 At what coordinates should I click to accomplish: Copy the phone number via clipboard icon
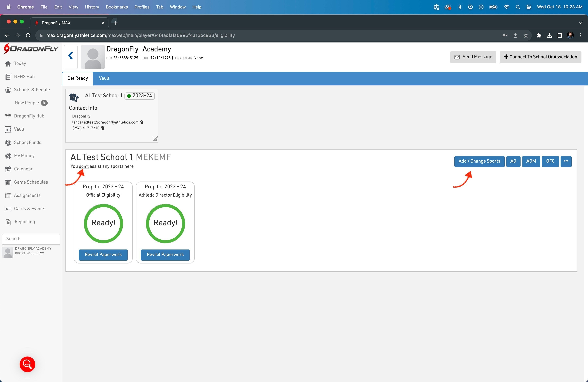click(x=102, y=128)
